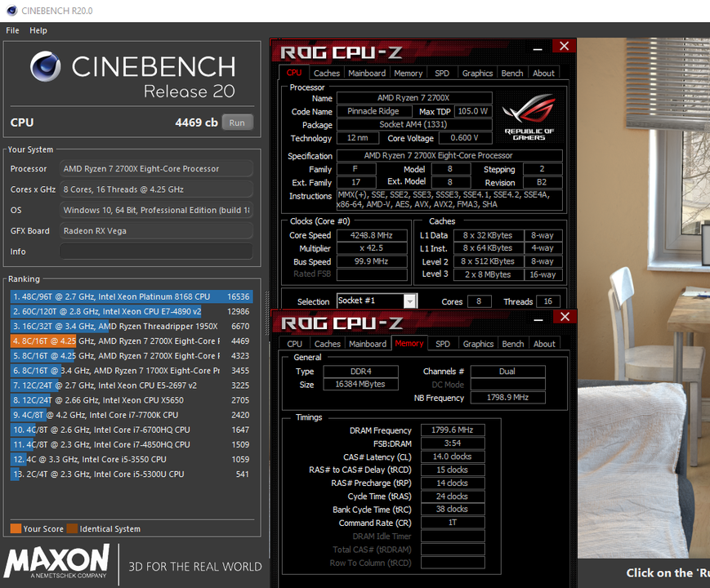The width and height of the screenshot is (710, 588).
Task: Open Caches tab in the memory CPU-Z window
Action: [328, 344]
